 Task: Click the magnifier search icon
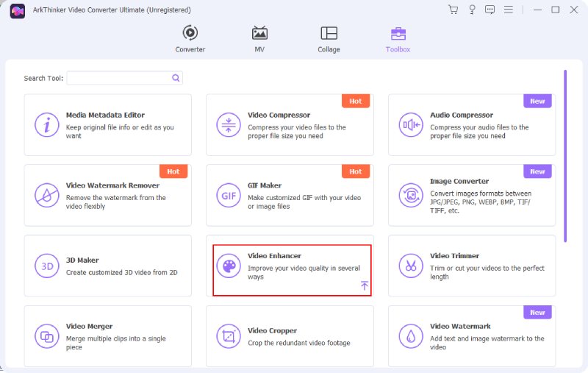tap(176, 78)
